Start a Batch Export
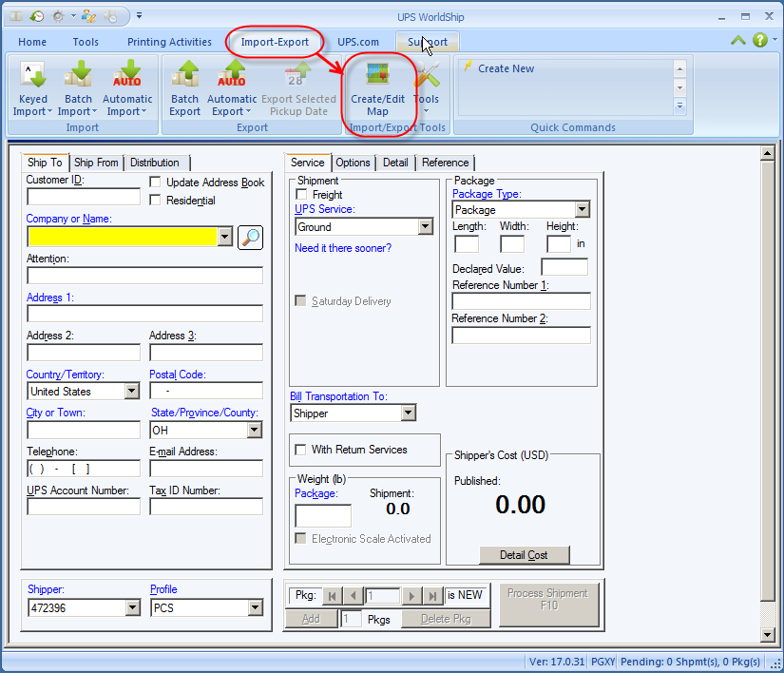The height and width of the screenshot is (673, 784). pos(184,89)
